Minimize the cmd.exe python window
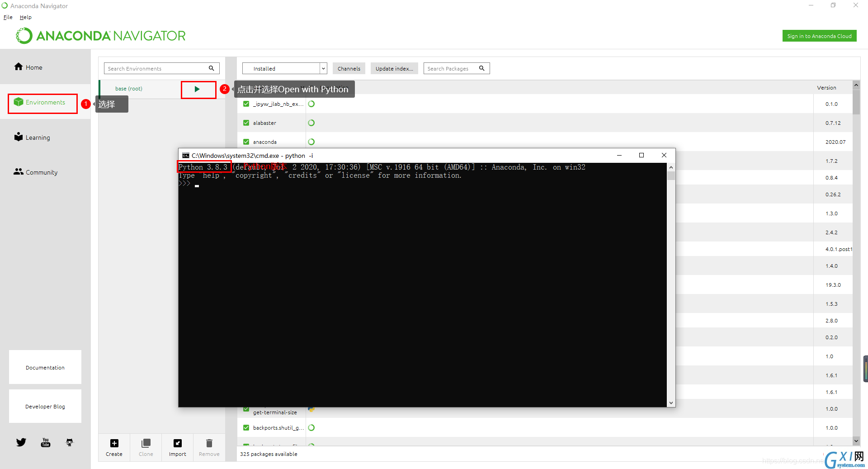Image resolution: width=868 pixels, height=469 pixels. click(x=619, y=155)
